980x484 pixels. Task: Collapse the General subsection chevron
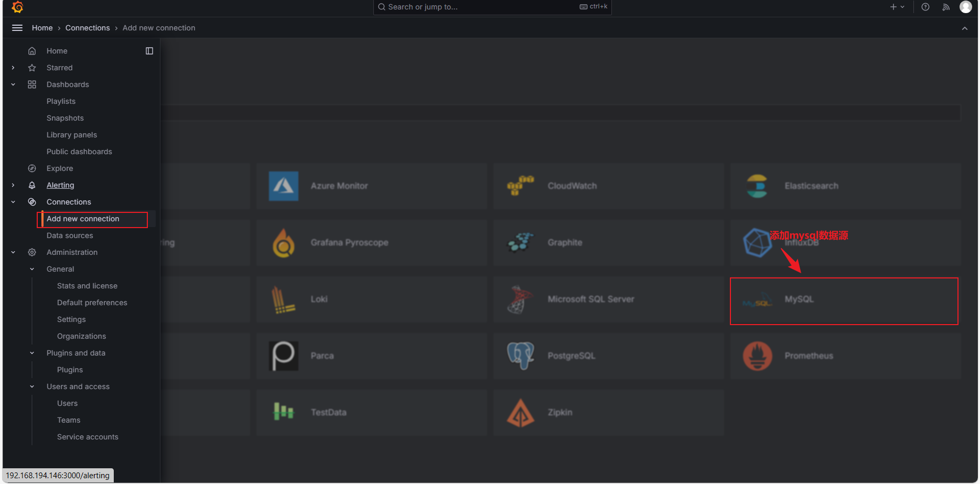(x=32, y=269)
